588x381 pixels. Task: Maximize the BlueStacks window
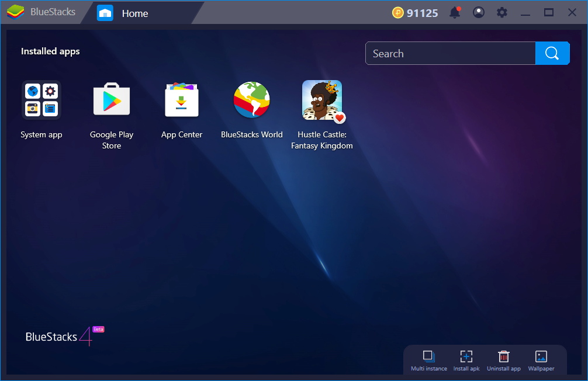click(549, 12)
